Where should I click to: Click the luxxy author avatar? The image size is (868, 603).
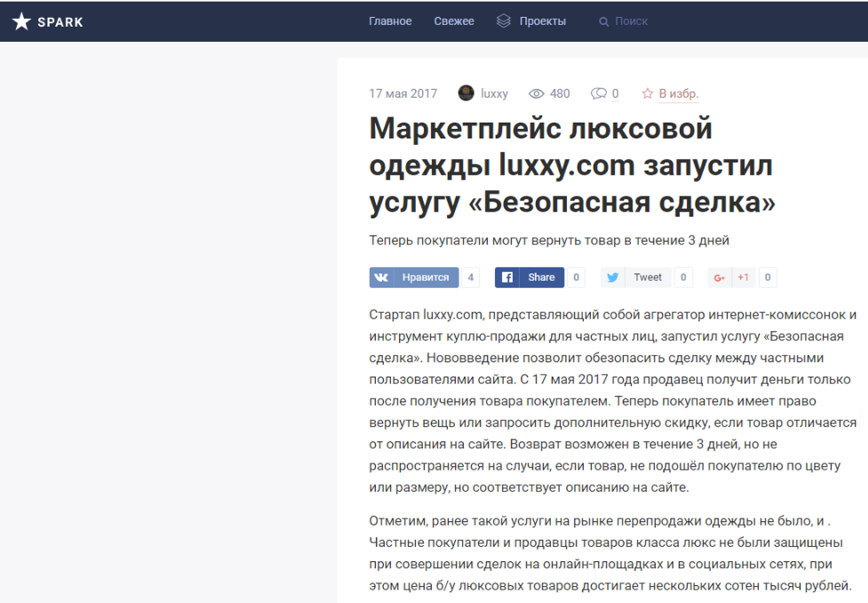tap(466, 93)
